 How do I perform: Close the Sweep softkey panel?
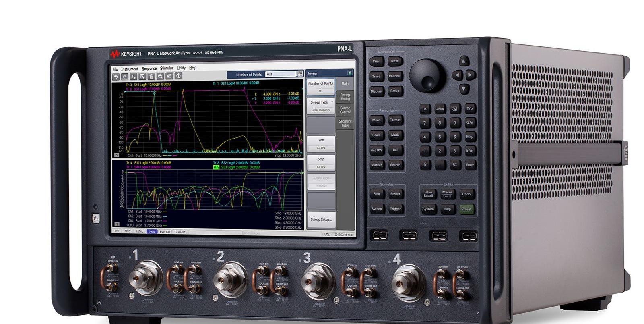[350, 73]
